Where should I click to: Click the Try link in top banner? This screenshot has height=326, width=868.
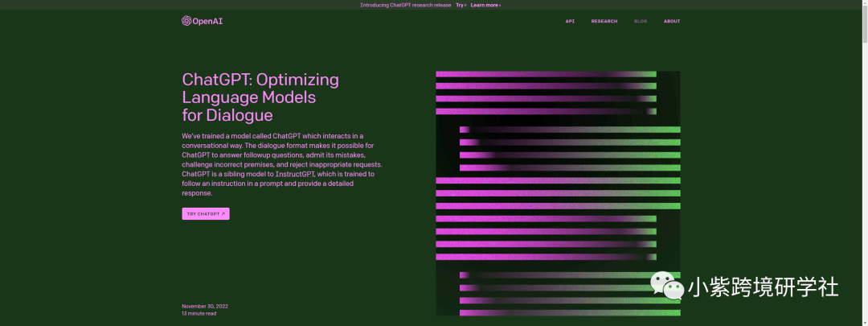pyautogui.click(x=461, y=5)
